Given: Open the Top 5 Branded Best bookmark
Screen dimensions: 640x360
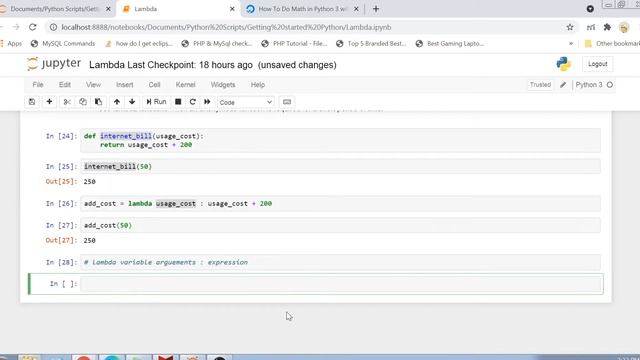Looking at the screenshot, I should click(x=371, y=43).
